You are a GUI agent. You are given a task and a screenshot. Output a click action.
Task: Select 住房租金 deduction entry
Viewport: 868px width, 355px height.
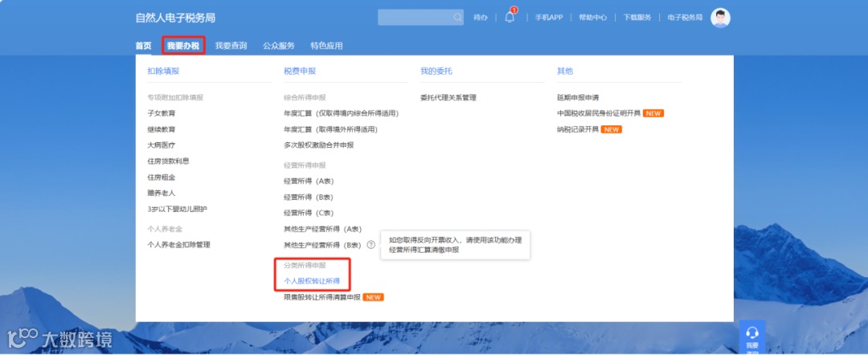tap(162, 177)
